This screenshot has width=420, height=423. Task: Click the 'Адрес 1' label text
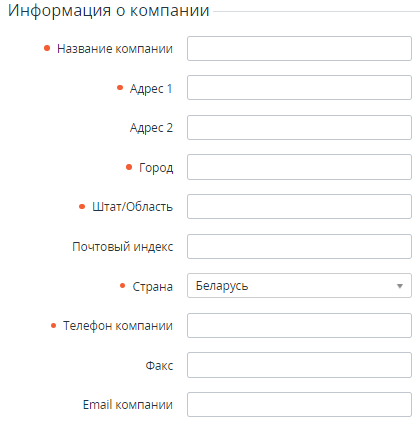pyautogui.click(x=151, y=89)
